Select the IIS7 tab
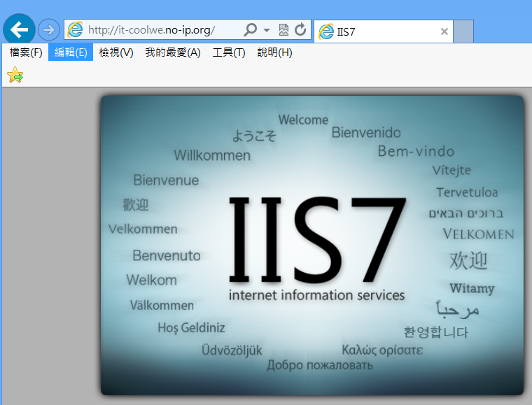 tap(384, 31)
